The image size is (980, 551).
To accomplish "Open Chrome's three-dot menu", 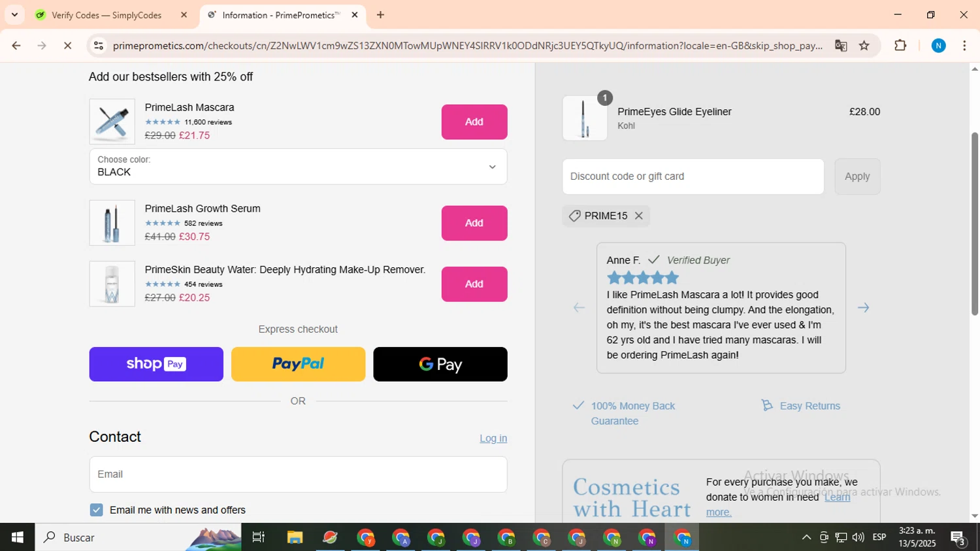I will point(964,46).
